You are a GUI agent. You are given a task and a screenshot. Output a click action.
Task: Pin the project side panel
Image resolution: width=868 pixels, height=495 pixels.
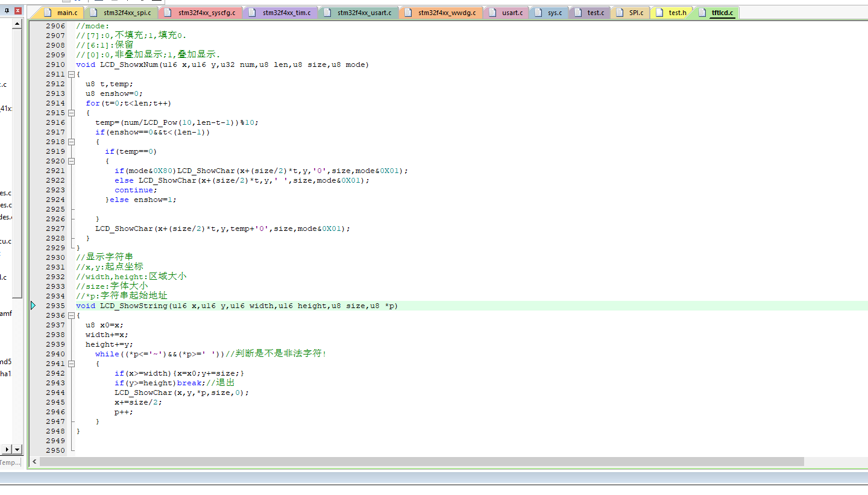tap(7, 11)
